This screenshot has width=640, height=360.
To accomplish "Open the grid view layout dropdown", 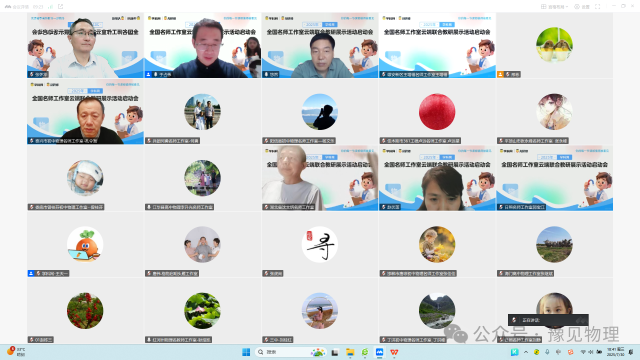I will click(554, 7).
